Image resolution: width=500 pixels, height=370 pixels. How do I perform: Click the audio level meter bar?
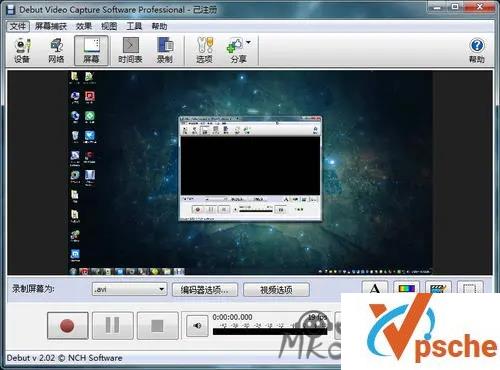(x=270, y=331)
